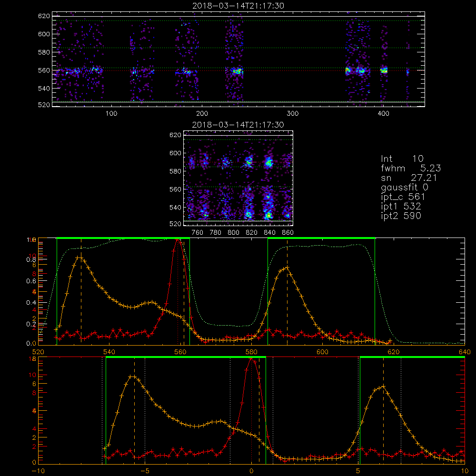Click the 600 label on top image y-axis
The image size is (476, 476).
pos(44,34)
